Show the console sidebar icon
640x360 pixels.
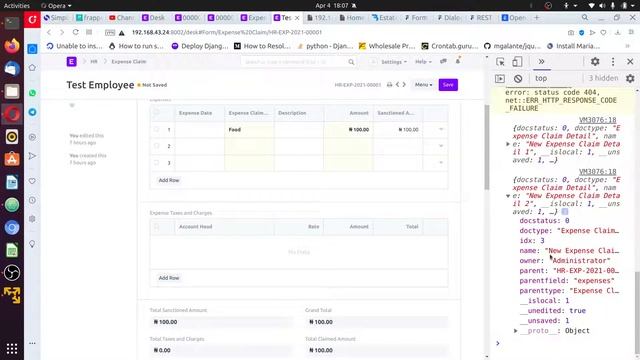click(500, 78)
